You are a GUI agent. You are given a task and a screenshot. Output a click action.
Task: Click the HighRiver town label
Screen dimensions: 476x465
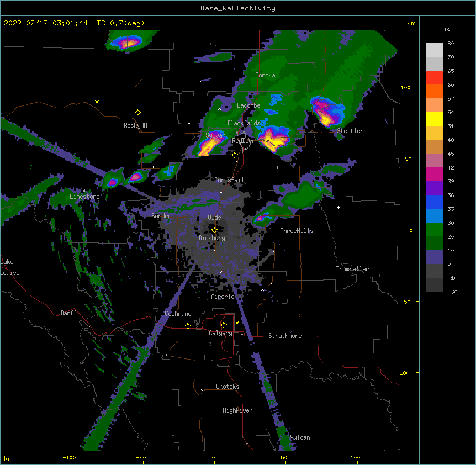pyautogui.click(x=237, y=410)
